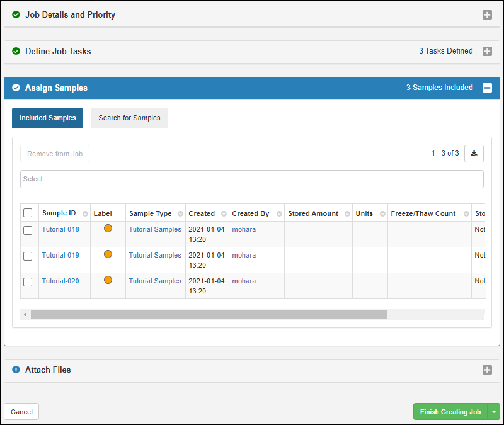Open Label column header menu icon
This screenshot has width=504, height=425.
(x=119, y=214)
